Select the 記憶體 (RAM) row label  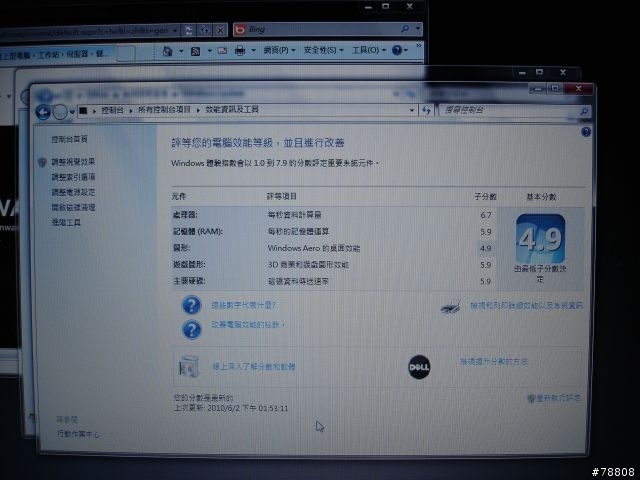(198, 231)
